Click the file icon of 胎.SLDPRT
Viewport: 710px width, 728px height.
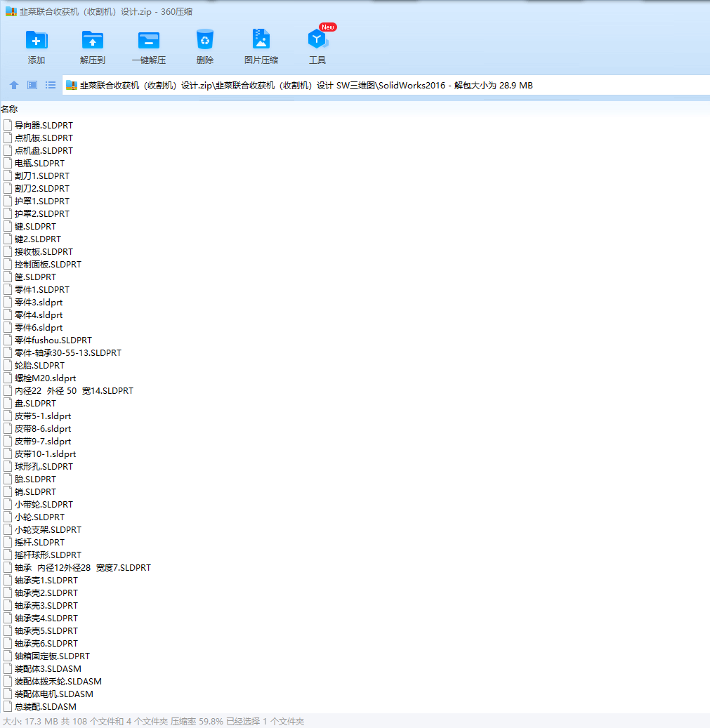pos(8,479)
